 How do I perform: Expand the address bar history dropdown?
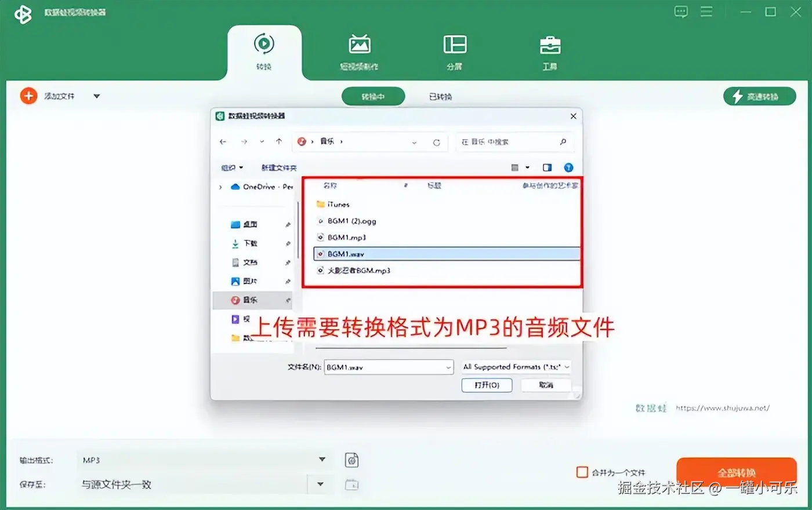414,143
